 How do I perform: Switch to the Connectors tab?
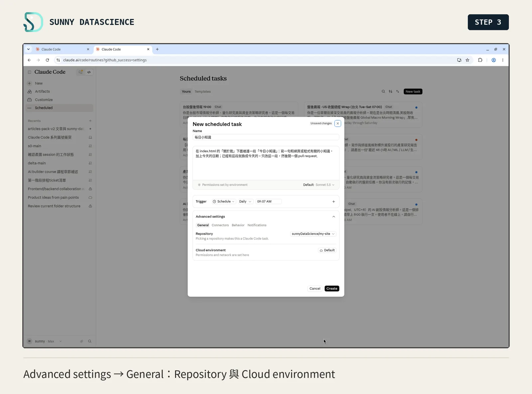220,225
